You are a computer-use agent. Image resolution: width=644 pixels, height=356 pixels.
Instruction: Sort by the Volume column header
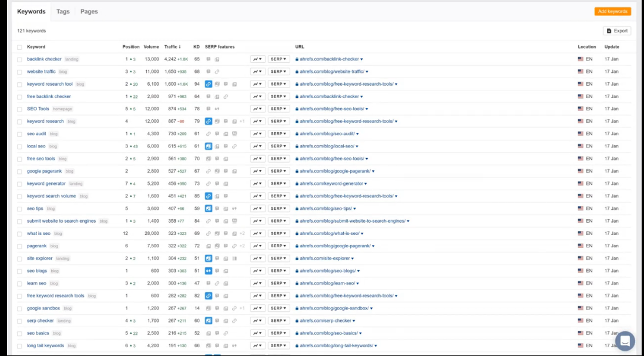151,47
